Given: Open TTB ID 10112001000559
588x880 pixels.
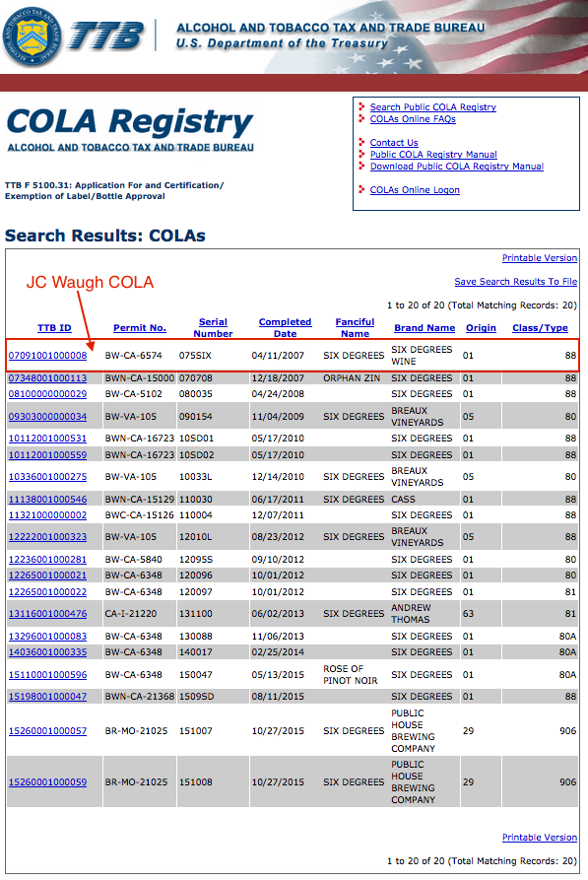Looking at the screenshot, I should (47, 454).
